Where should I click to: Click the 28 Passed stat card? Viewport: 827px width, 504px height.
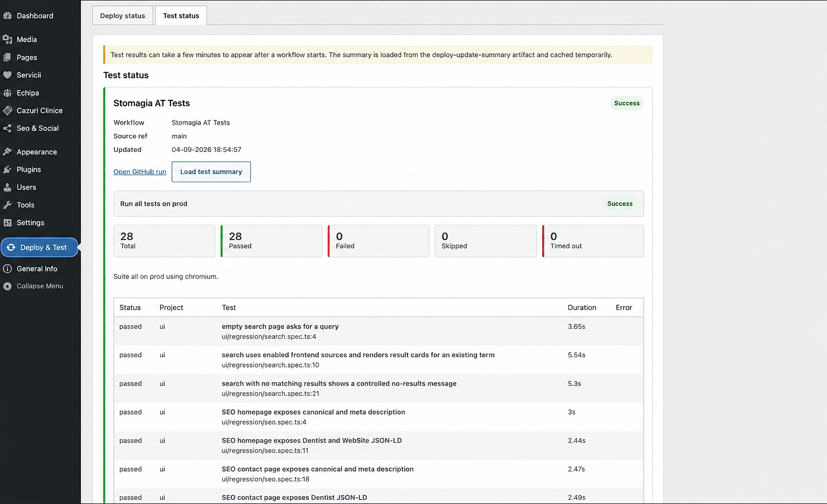coord(271,241)
